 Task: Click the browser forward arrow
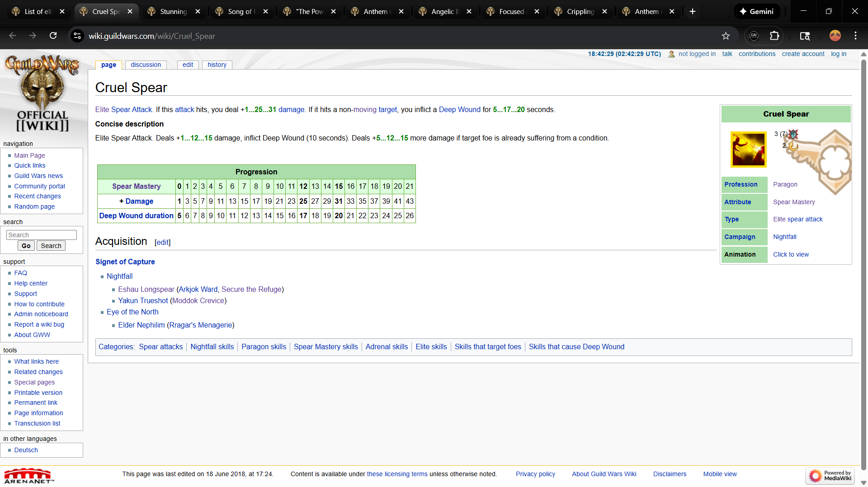[33, 36]
